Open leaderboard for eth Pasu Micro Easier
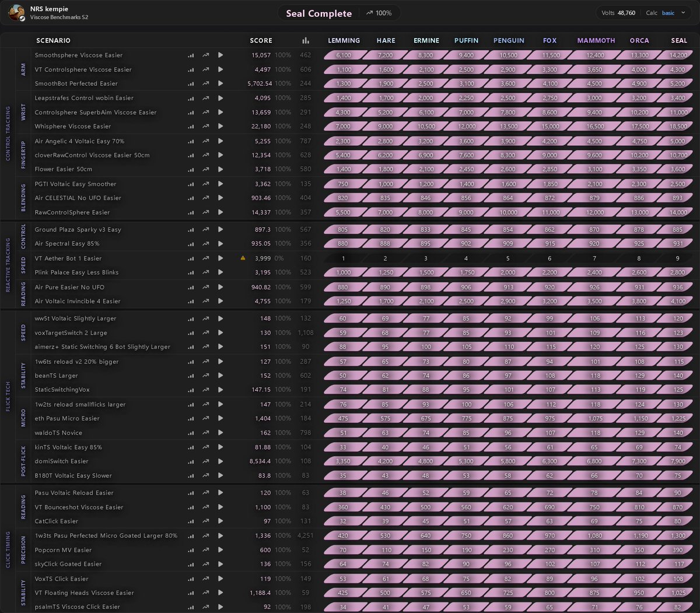Screen dimensions: 700x613 pos(191,419)
